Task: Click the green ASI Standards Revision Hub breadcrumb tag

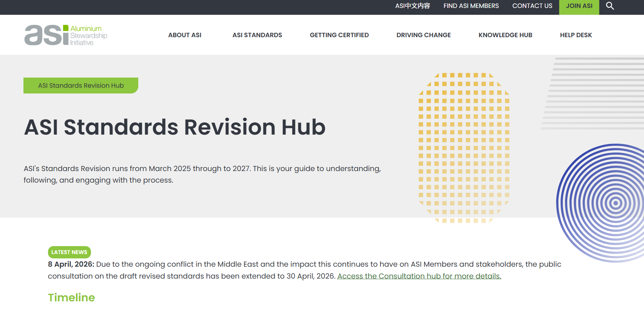Action: [x=81, y=86]
